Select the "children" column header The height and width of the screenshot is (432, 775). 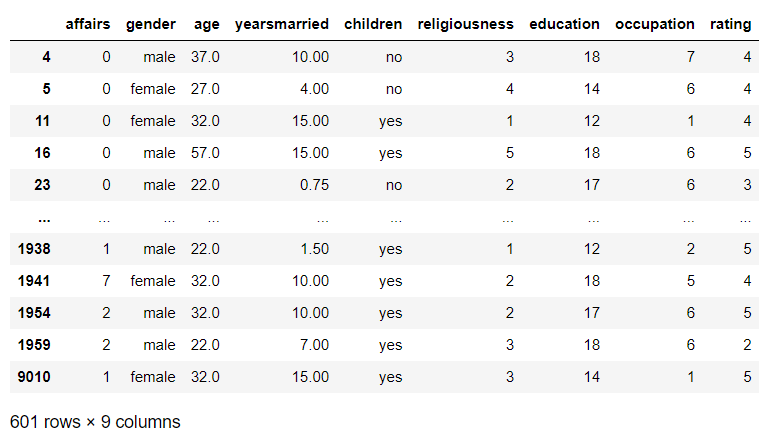(x=373, y=24)
